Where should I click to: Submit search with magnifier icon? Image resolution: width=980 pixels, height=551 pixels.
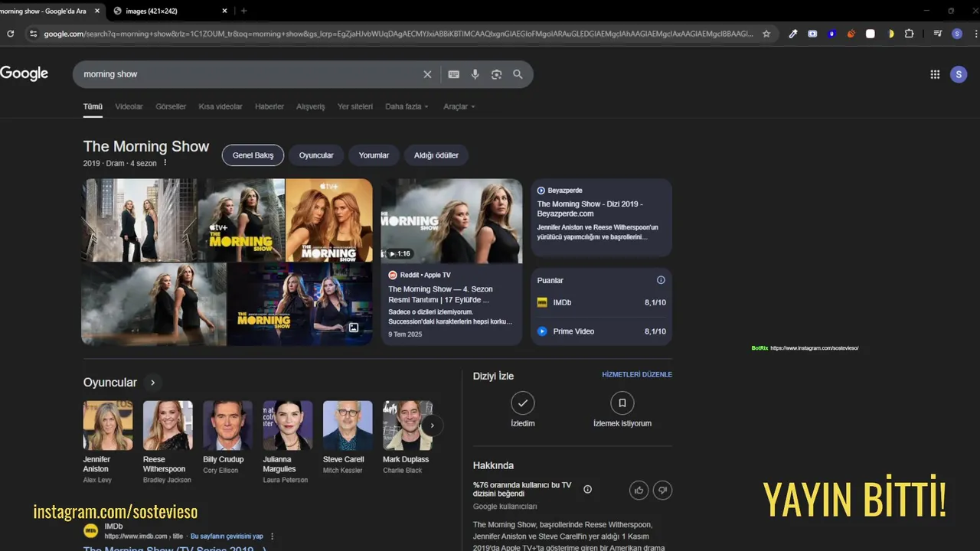(x=518, y=74)
